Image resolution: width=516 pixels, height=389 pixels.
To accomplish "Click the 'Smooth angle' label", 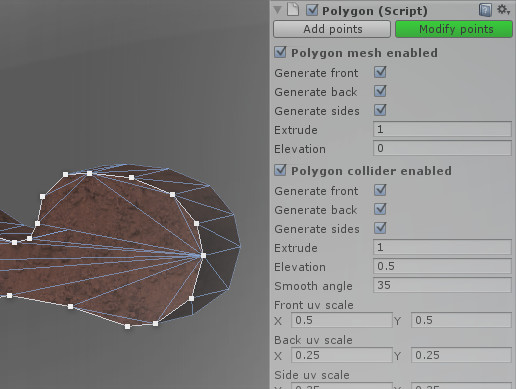I will pyautogui.click(x=313, y=286).
